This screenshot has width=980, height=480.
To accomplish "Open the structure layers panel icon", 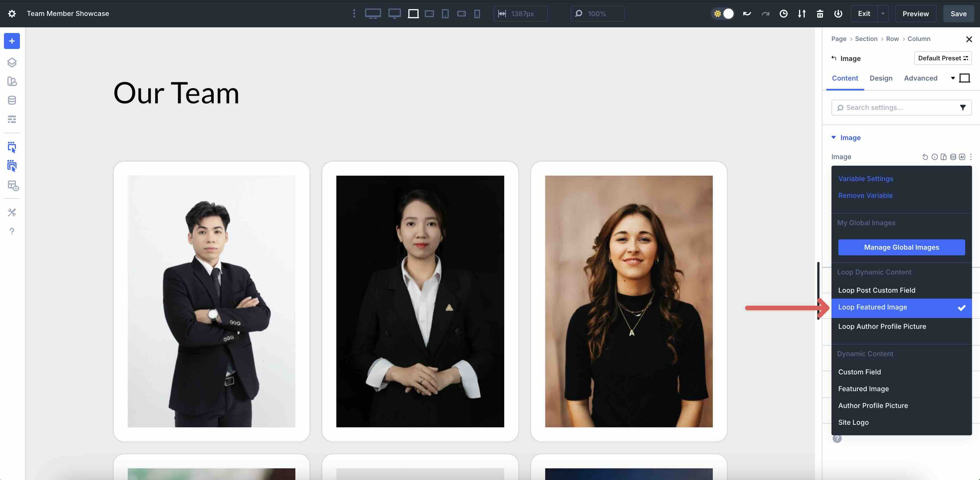I will pyautogui.click(x=12, y=62).
